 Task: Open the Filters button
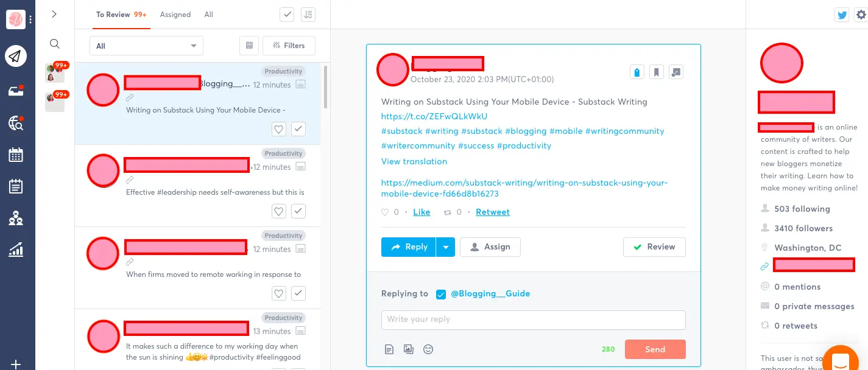[289, 46]
